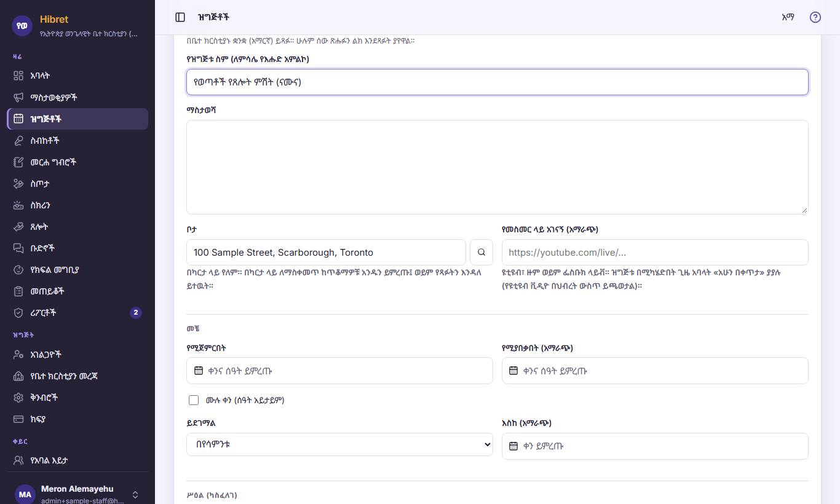Viewport: 840px width, 504px height.
Task: Click calendar icon in የሚጀምርበት field
Action: pyautogui.click(x=199, y=371)
